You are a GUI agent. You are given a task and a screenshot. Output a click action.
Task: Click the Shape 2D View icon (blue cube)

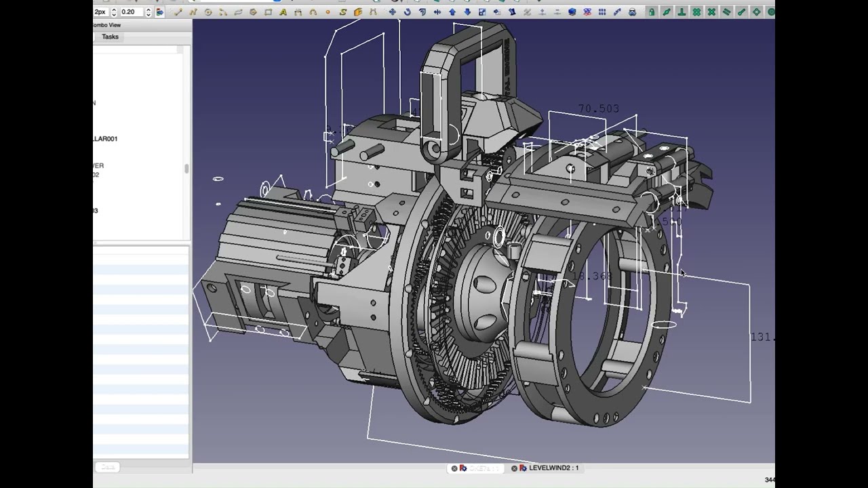[x=572, y=12]
